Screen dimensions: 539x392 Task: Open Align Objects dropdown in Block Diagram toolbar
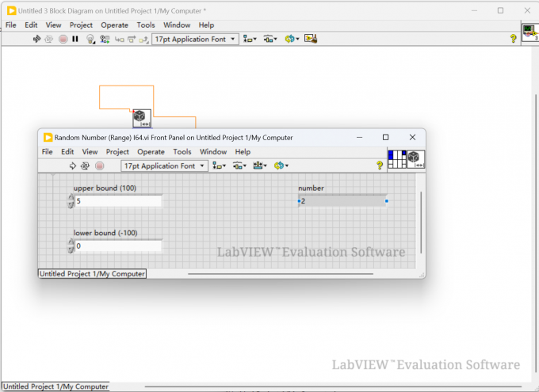[x=250, y=39]
